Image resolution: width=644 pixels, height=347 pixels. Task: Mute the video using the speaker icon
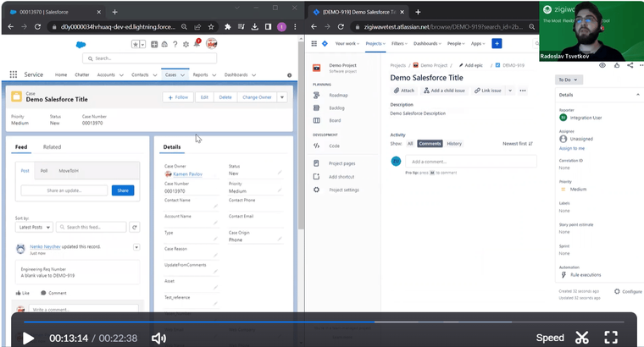click(158, 339)
